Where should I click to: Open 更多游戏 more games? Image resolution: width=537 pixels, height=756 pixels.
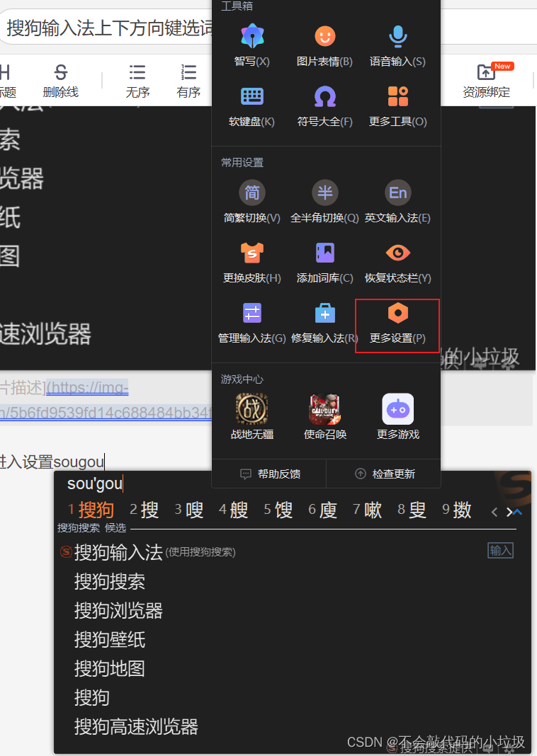click(397, 416)
